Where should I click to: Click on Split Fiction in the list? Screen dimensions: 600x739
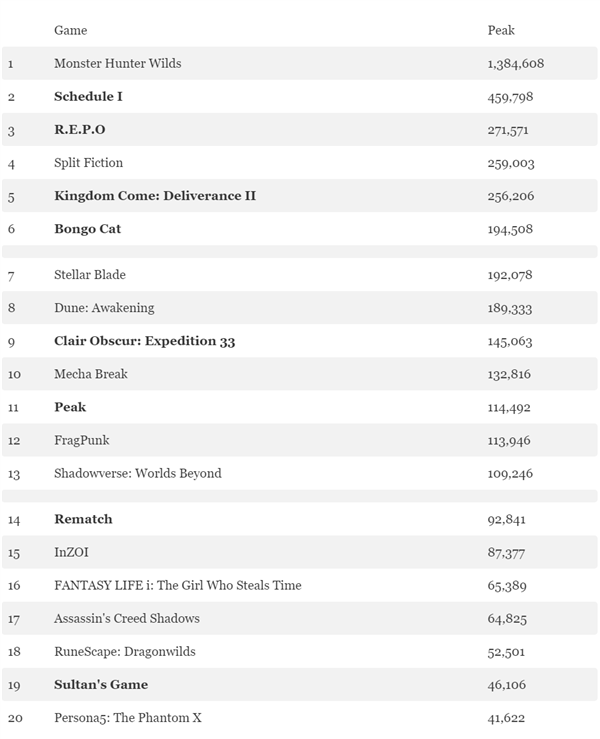pyautogui.click(x=88, y=162)
